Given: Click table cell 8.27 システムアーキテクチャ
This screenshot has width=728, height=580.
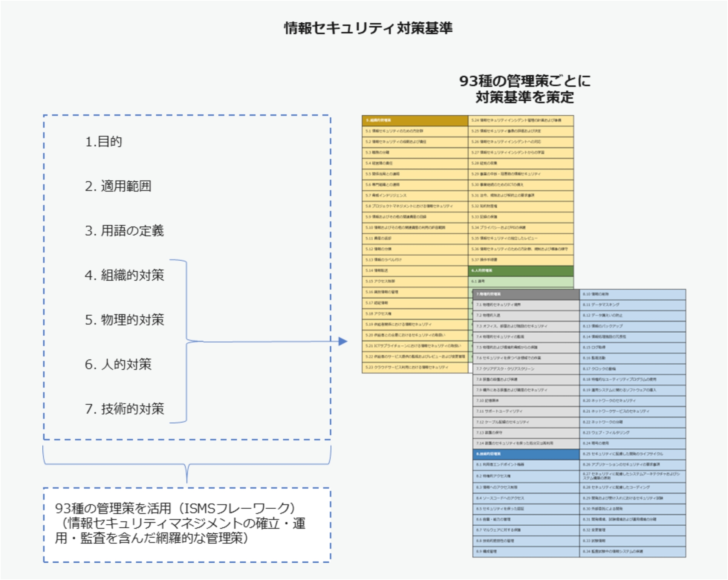Looking at the screenshot, I should click(633, 476).
